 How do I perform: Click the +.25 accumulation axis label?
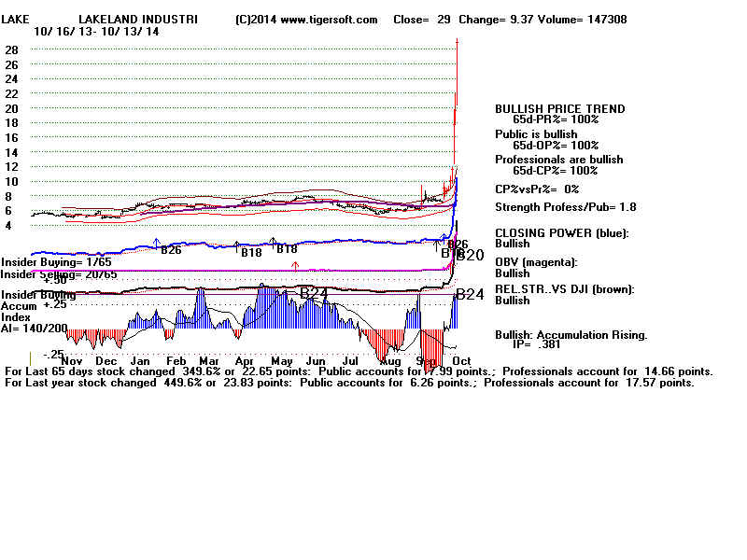[55, 305]
